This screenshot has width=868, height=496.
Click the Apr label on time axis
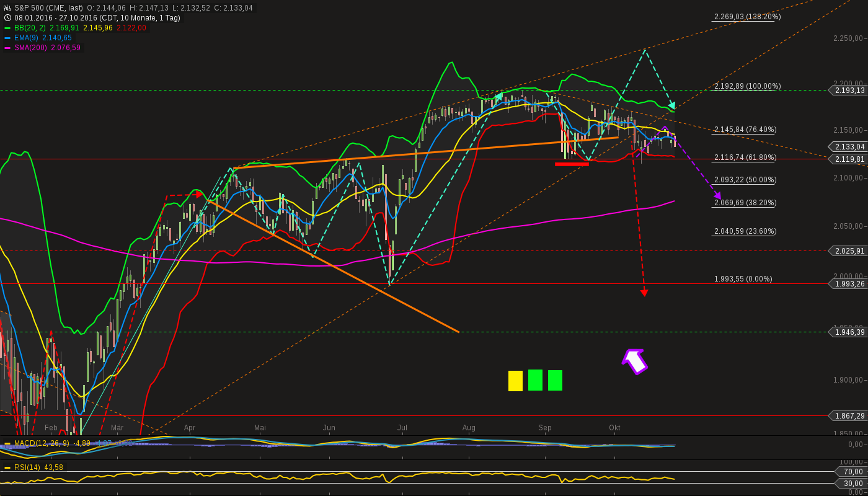coord(190,428)
